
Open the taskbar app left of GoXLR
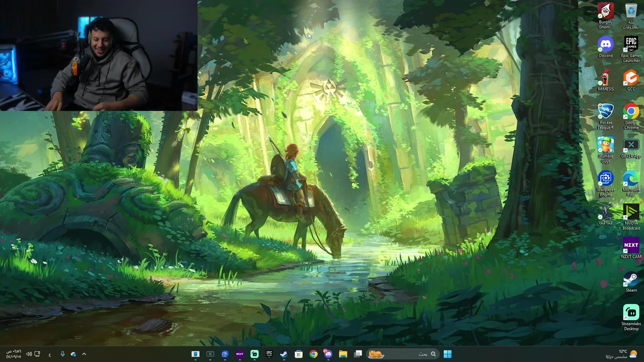tap(195, 354)
